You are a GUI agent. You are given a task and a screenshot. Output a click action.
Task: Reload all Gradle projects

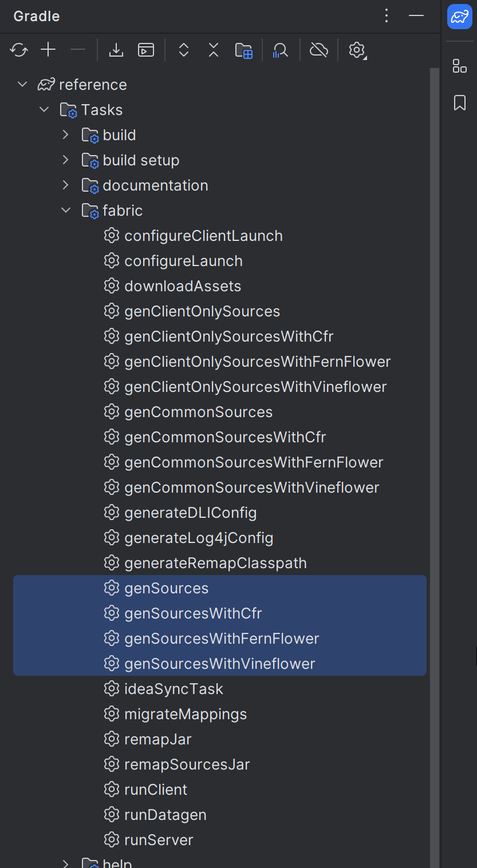point(19,50)
